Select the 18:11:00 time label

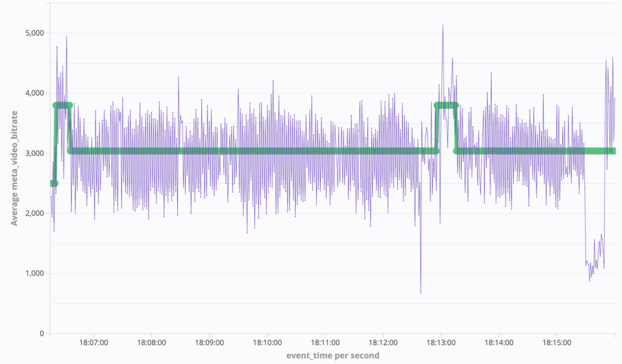(325, 342)
